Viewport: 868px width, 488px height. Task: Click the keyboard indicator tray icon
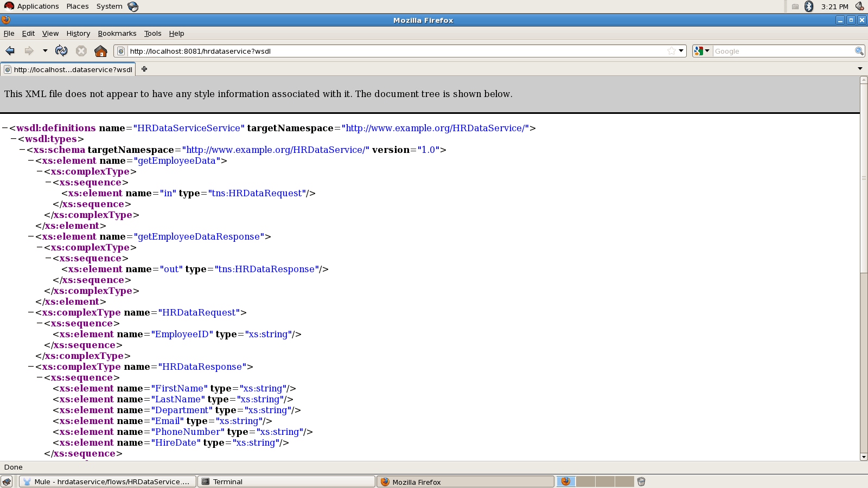pos(795,7)
